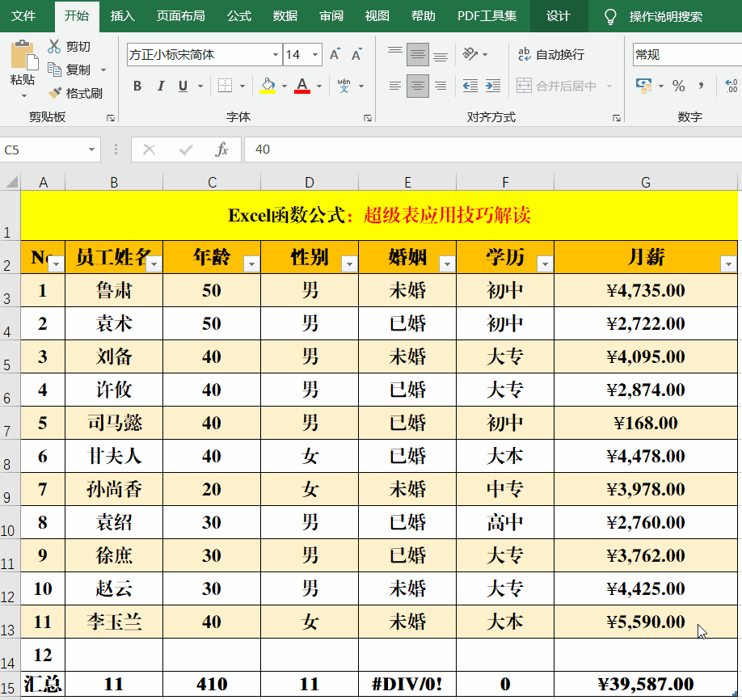The image size is (742, 700).
Task: Apply percent style with the % icon
Action: [x=678, y=86]
